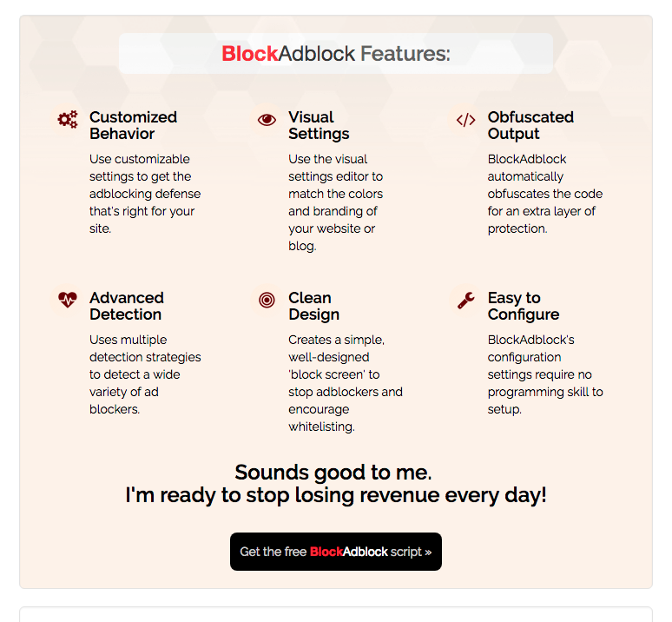Select the Customized Behavior heading
The height and width of the screenshot is (622, 672).
[133, 125]
